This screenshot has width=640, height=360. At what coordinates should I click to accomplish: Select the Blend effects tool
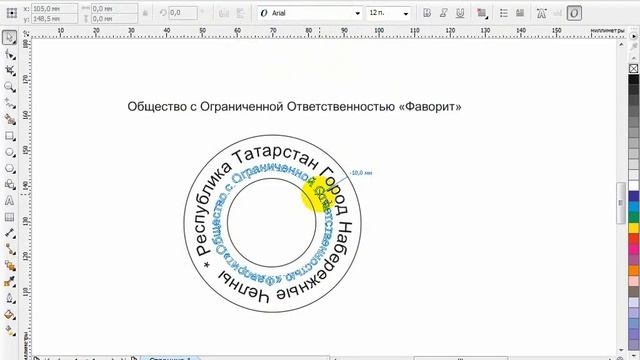9,266
